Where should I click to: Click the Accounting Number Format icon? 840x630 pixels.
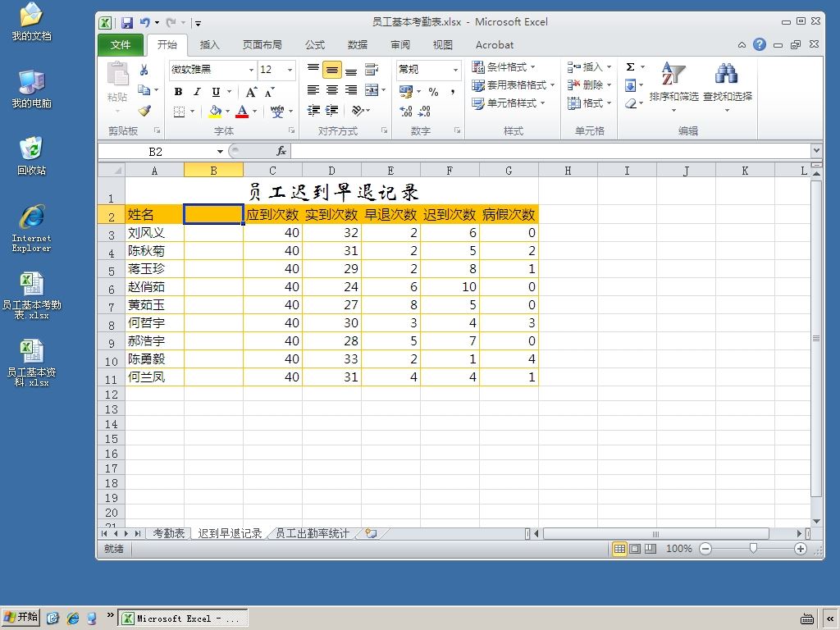[406, 92]
